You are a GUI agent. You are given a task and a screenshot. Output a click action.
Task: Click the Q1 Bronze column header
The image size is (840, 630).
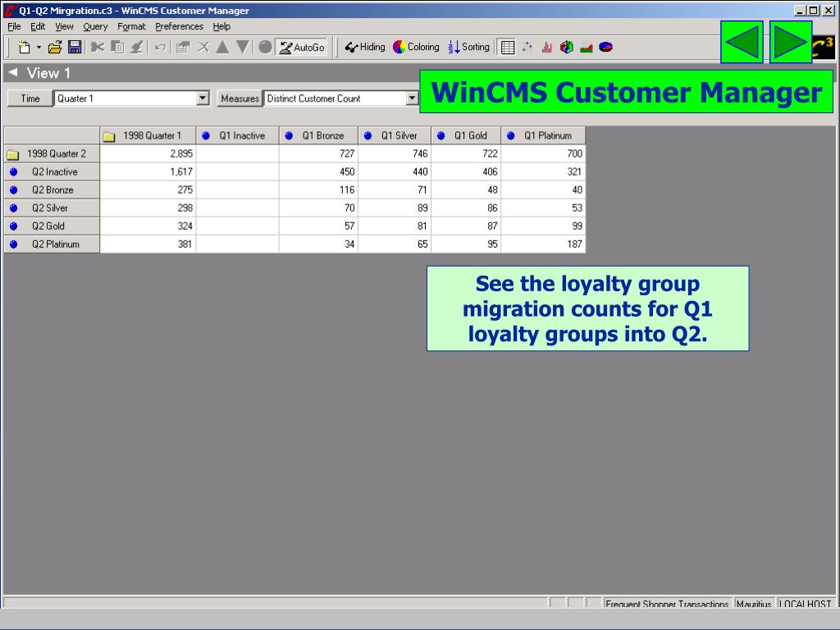pyautogui.click(x=318, y=135)
